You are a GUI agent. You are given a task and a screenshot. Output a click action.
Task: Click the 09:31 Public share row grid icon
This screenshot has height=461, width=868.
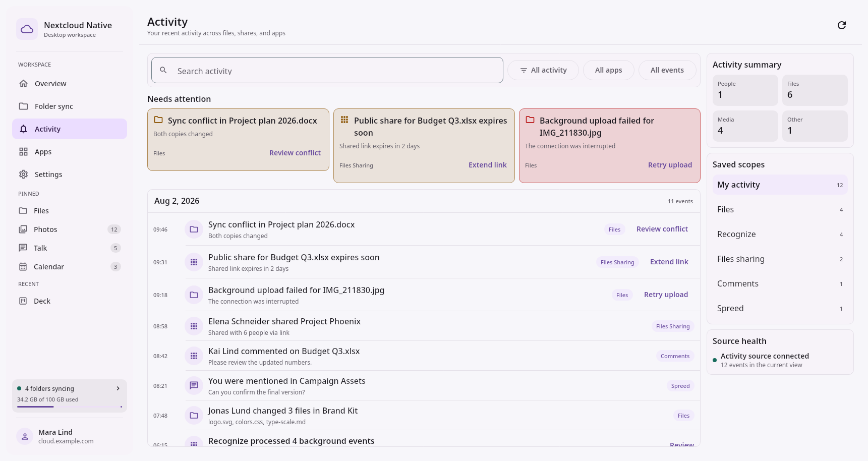click(x=194, y=262)
